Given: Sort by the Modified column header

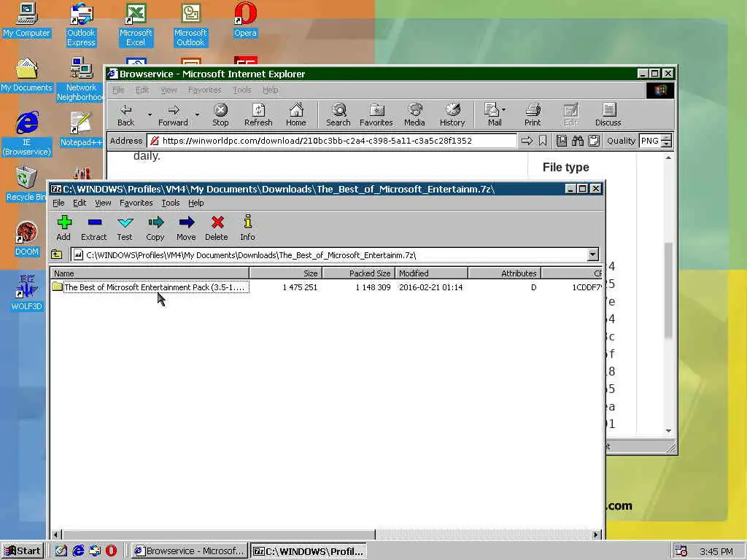Looking at the screenshot, I should pos(432,273).
